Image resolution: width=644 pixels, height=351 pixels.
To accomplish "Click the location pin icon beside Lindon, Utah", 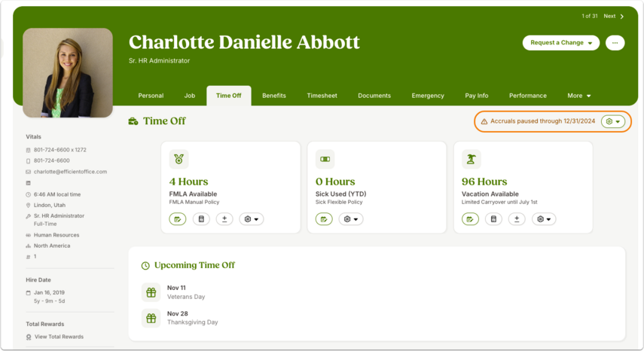I will (29, 206).
